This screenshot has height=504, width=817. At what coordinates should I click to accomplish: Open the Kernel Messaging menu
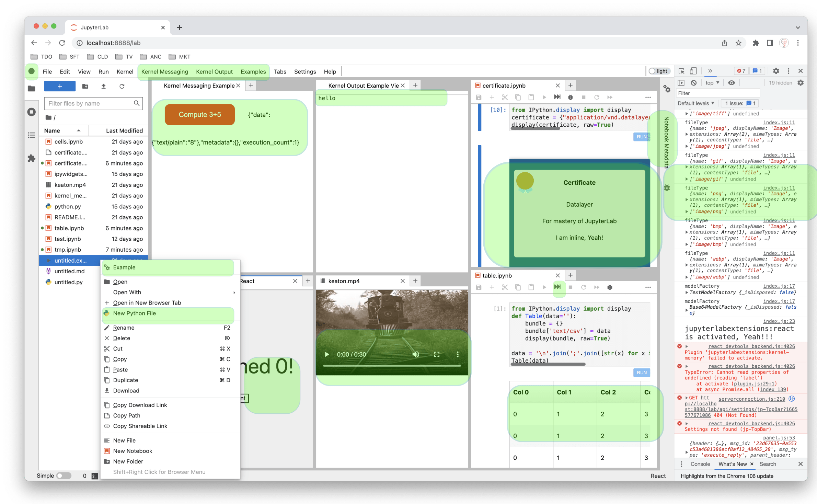click(165, 71)
